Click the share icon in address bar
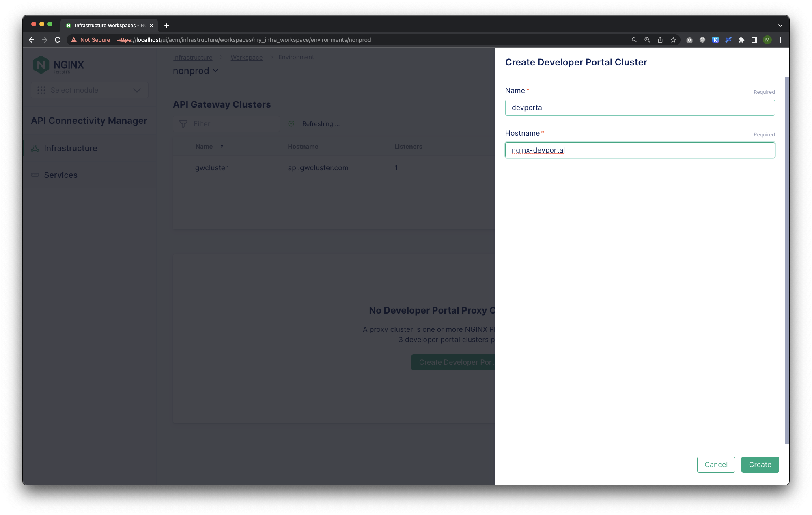This screenshot has height=515, width=812. 660,40
